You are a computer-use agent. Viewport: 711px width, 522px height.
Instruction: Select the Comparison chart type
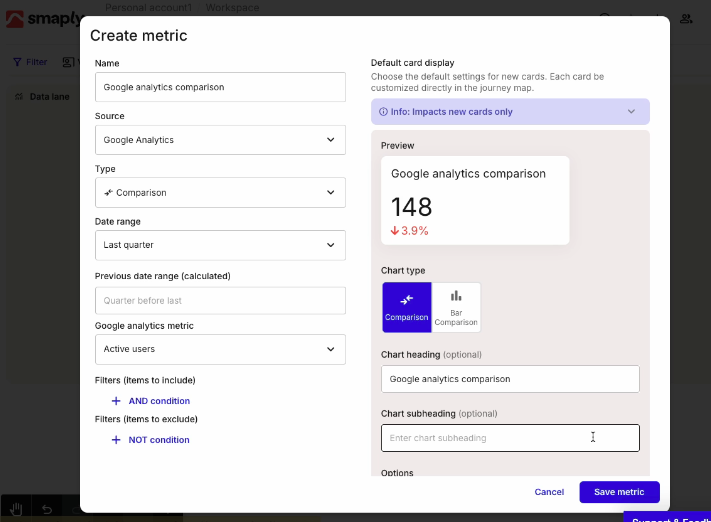point(407,307)
